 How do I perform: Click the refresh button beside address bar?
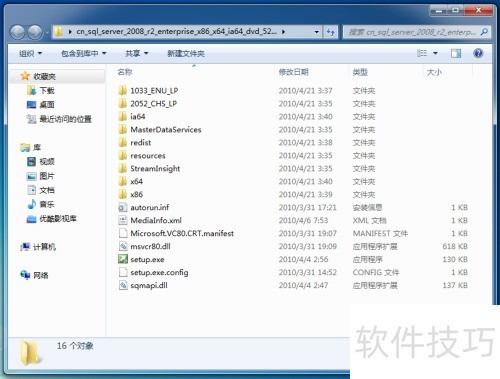point(330,32)
